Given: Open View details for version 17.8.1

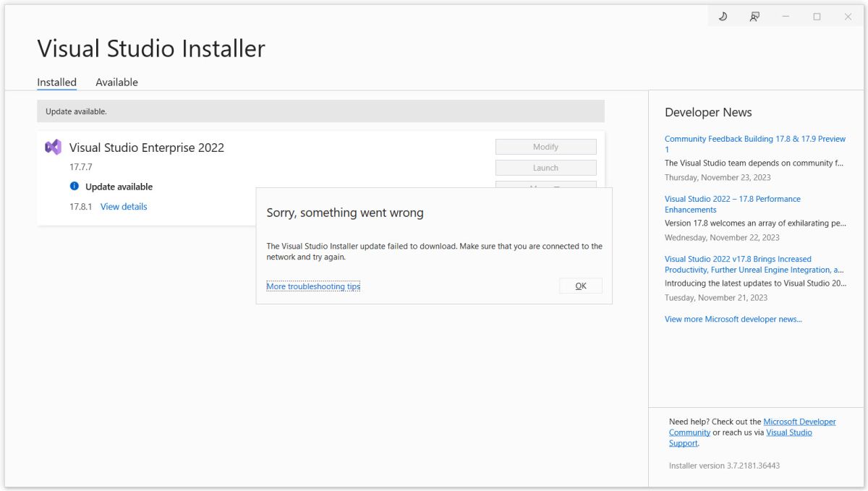Looking at the screenshot, I should [x=124, y=207].
